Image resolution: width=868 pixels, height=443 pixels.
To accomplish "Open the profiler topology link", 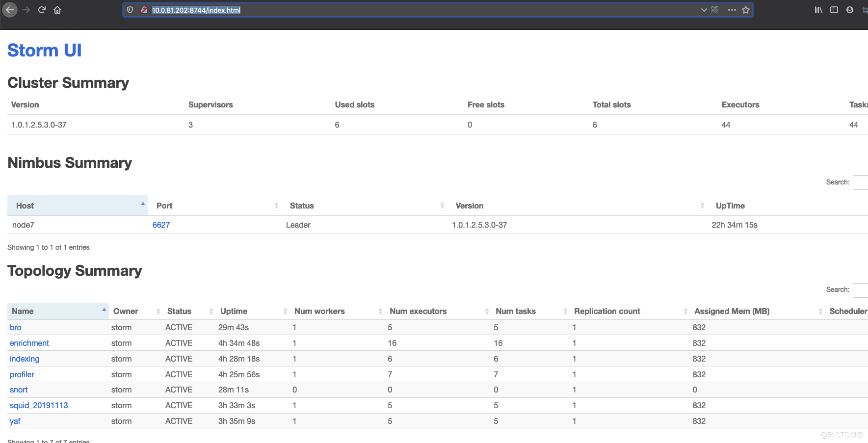I will click(22, 374).
